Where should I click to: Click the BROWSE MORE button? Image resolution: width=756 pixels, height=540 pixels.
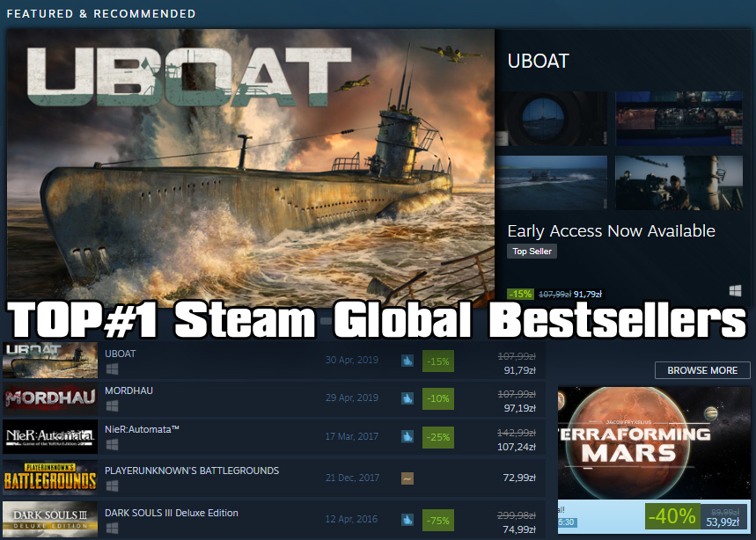pyautogui.click(x=702, y=370)
